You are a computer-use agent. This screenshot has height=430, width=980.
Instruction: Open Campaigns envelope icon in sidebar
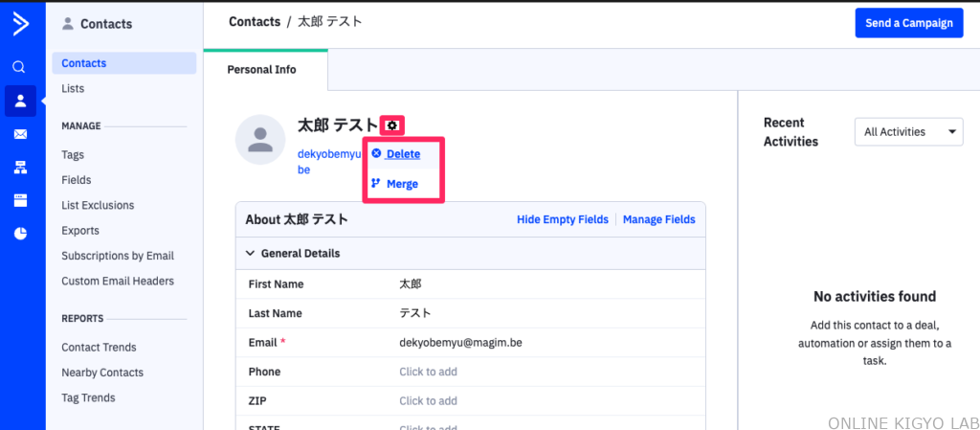click(x=20, y=134)
